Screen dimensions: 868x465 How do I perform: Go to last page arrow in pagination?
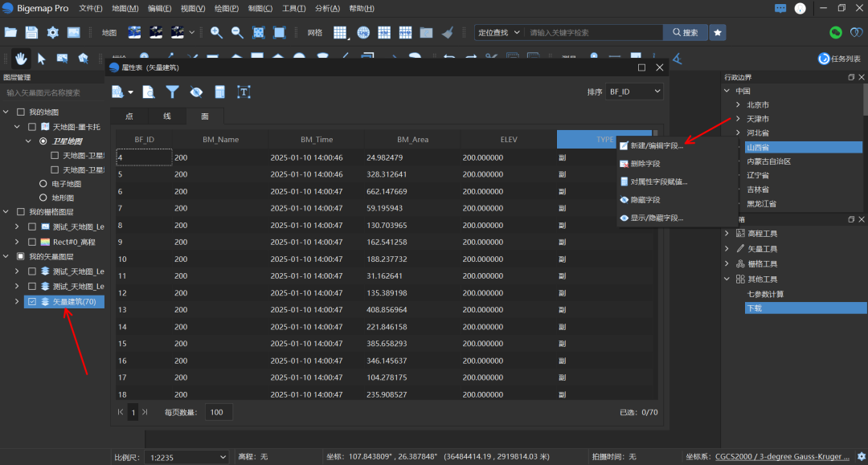click(x=145, y=412)
